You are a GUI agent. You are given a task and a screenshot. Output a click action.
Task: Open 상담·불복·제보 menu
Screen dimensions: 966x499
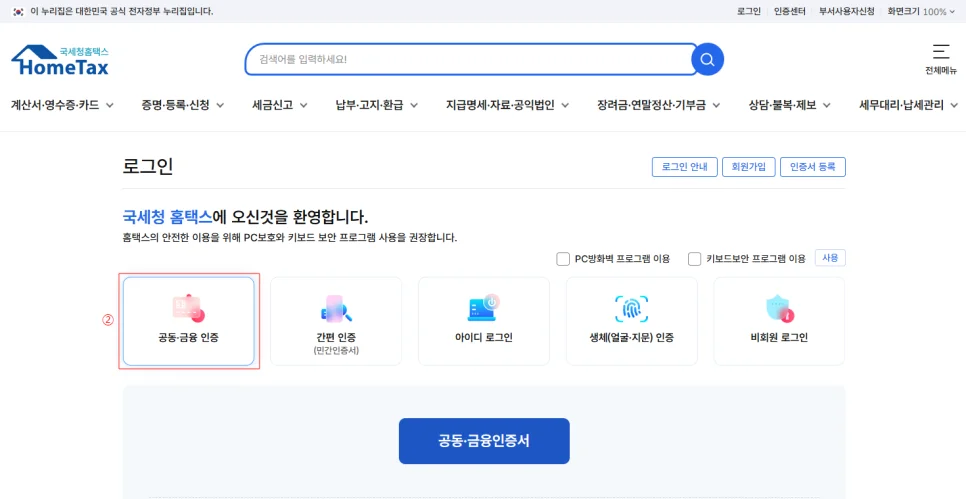788,105
